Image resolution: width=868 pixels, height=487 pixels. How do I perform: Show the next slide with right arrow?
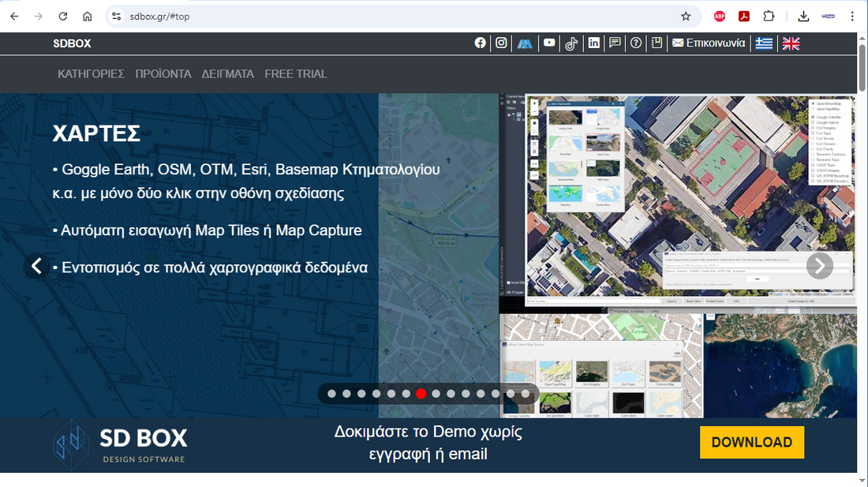pyautogui.click(x=820, y=266)
